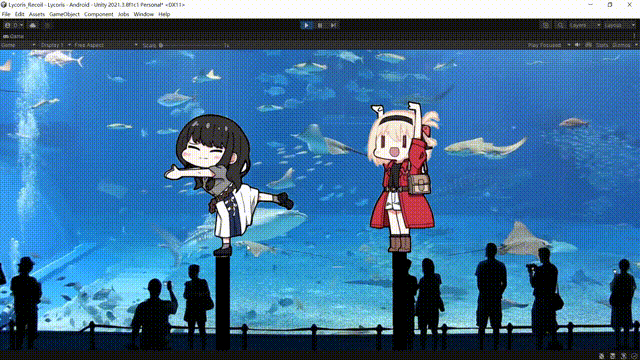Open the Window menu
The image size is (640, 360).
click(x=144, y=14)
